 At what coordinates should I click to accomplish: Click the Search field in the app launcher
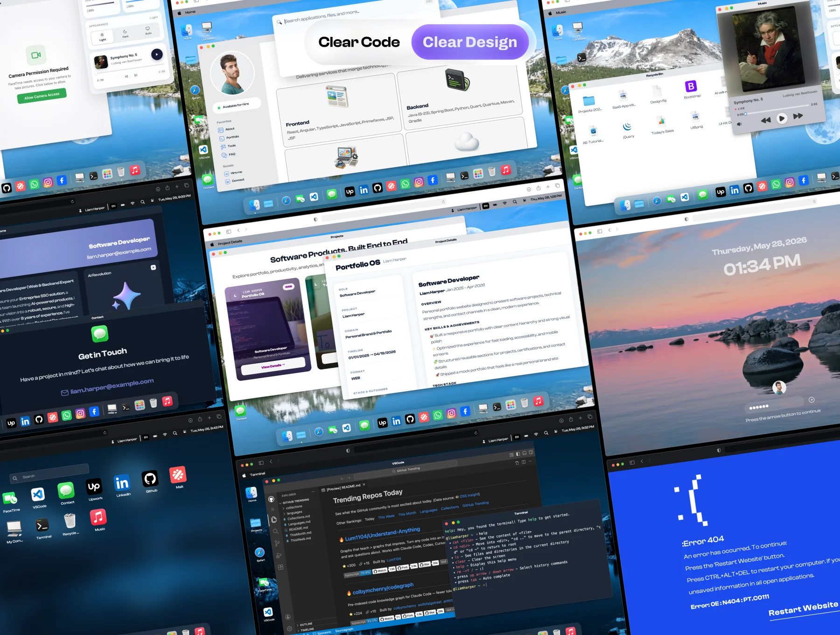[49, 474]
